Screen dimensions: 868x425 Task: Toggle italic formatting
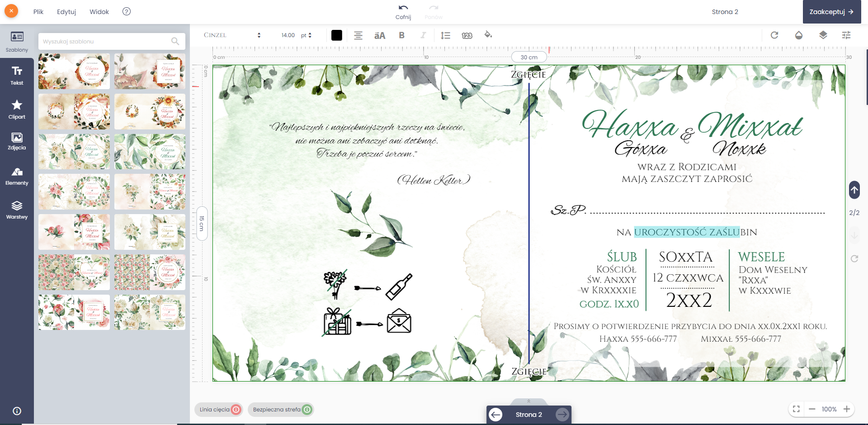[x=423, y=35]
